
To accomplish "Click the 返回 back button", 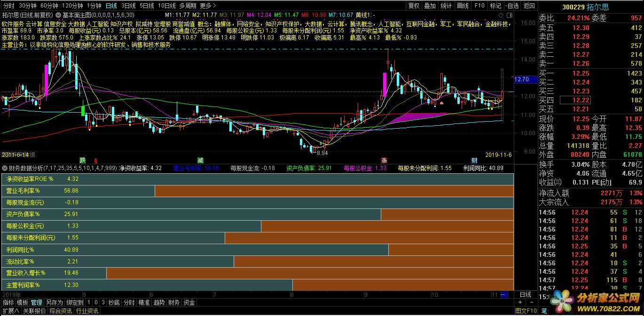I will click(529, 6).
